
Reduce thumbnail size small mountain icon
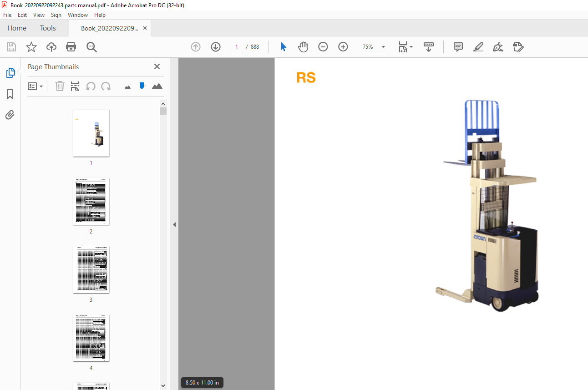[127, 86]
